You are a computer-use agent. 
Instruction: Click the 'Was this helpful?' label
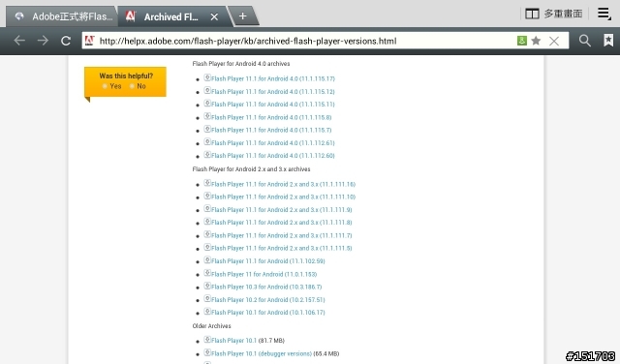[x=126, y=76]
